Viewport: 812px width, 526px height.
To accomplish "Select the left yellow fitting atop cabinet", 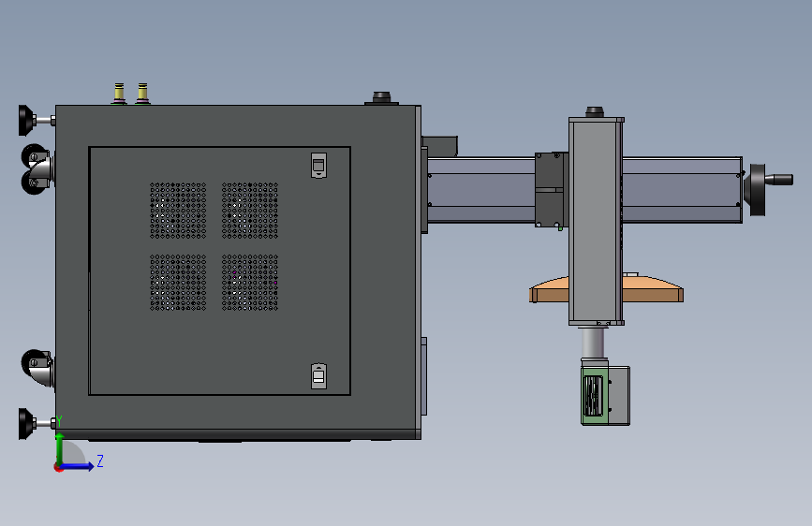I will 119,94.
